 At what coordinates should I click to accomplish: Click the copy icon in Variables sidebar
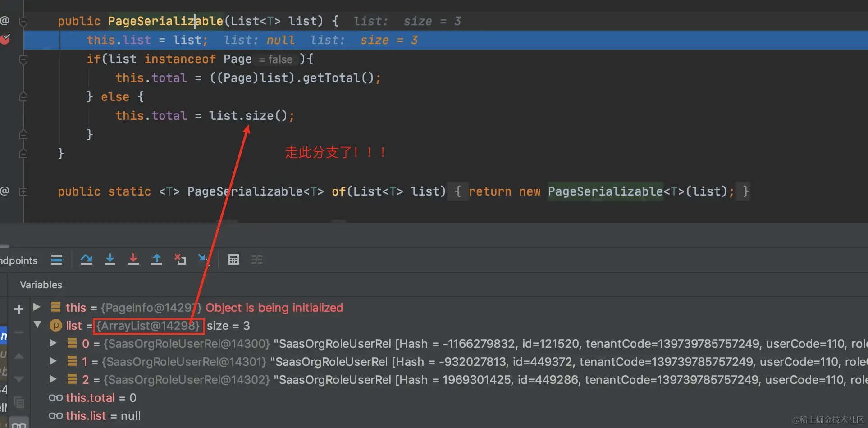[19, 402]
